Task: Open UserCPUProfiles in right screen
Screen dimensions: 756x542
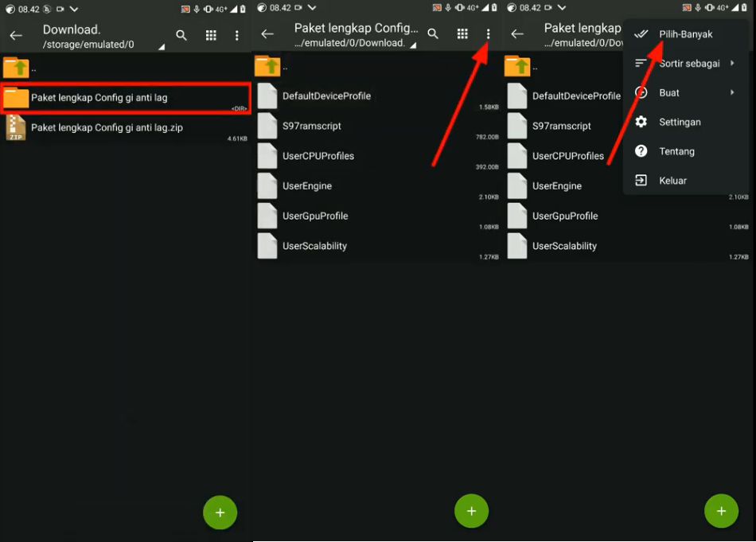Action: pos(564,156)
